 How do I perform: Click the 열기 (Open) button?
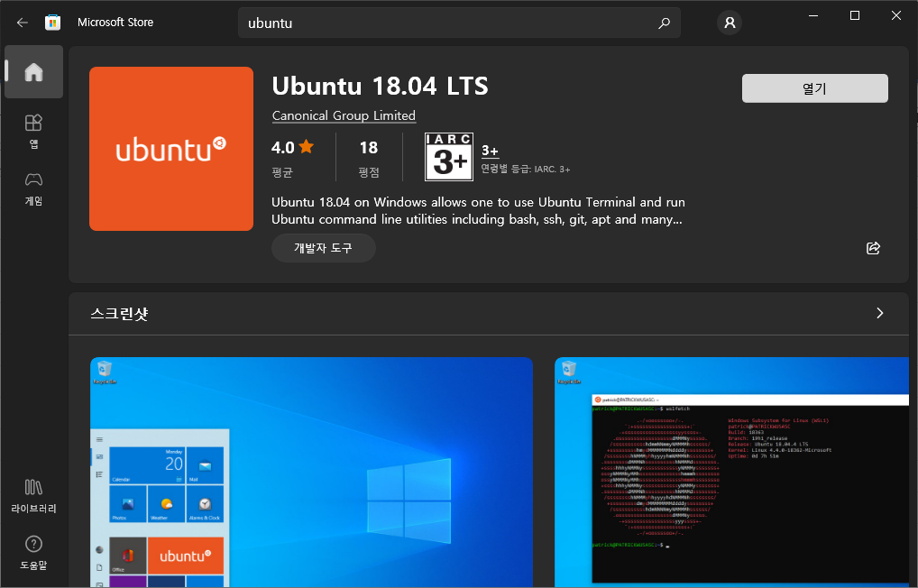coord(815,88)
